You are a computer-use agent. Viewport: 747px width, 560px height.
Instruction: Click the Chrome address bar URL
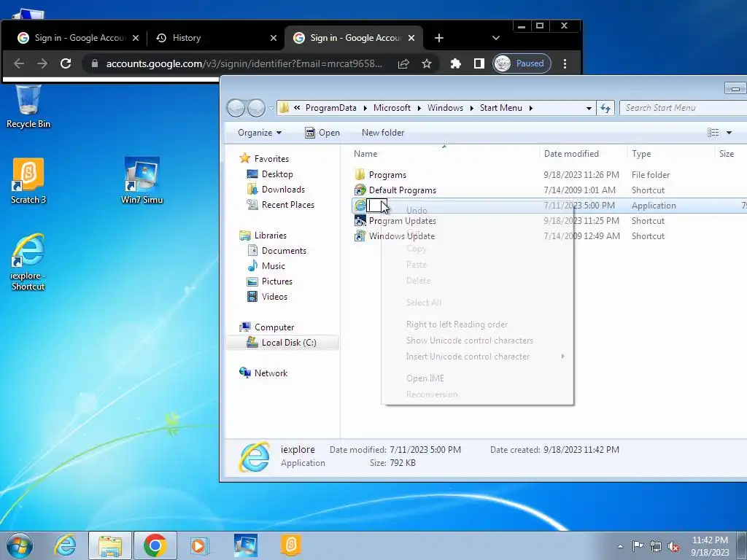tap(244, 63)
